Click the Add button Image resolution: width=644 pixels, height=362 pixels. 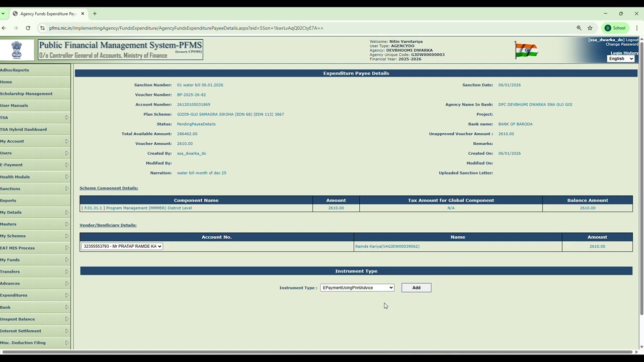(x=416, y=288)
